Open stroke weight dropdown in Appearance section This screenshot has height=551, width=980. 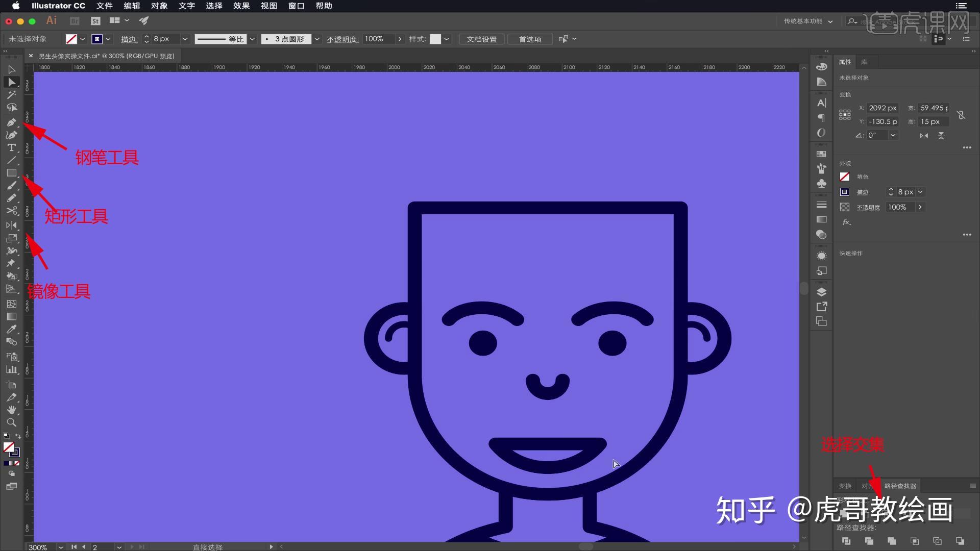920,192
